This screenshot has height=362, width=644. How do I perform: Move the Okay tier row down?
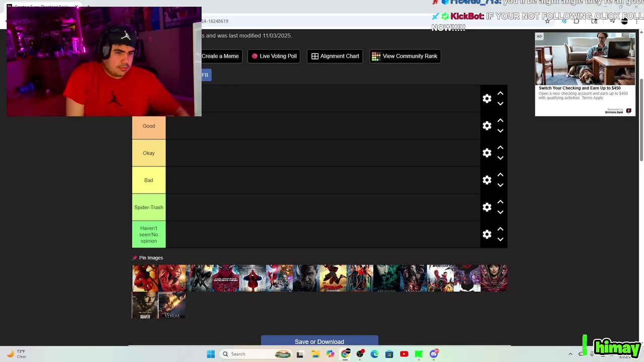click(x=500, y=158)
